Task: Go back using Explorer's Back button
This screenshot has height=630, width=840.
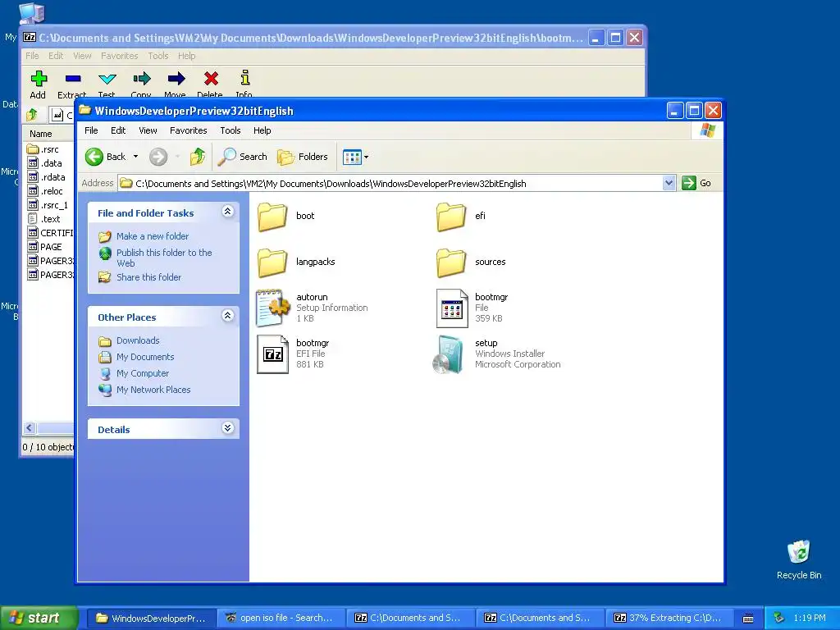Action: tap(105, 157)
